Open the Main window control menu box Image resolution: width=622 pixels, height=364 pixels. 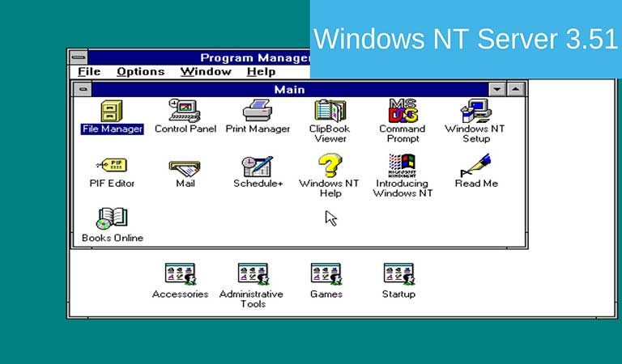pos(83,89)
